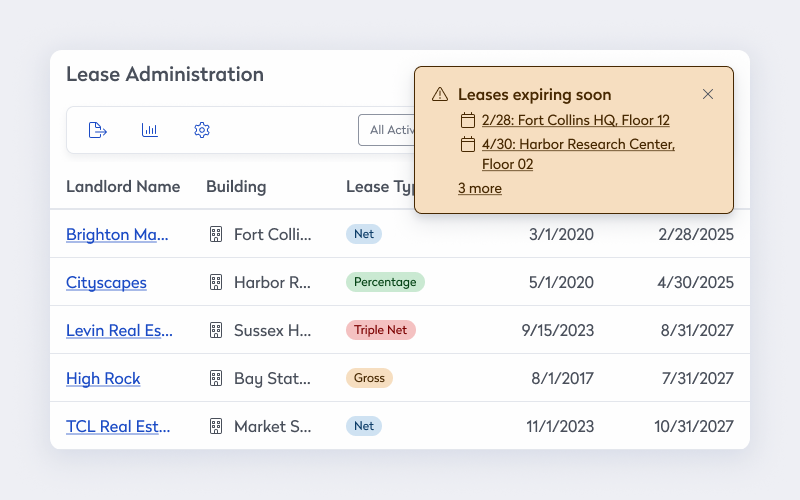The height and width of the screenshot is (500, 800).
Task: Click building icon in Sussex row
Action: click(x=216, y=330)
